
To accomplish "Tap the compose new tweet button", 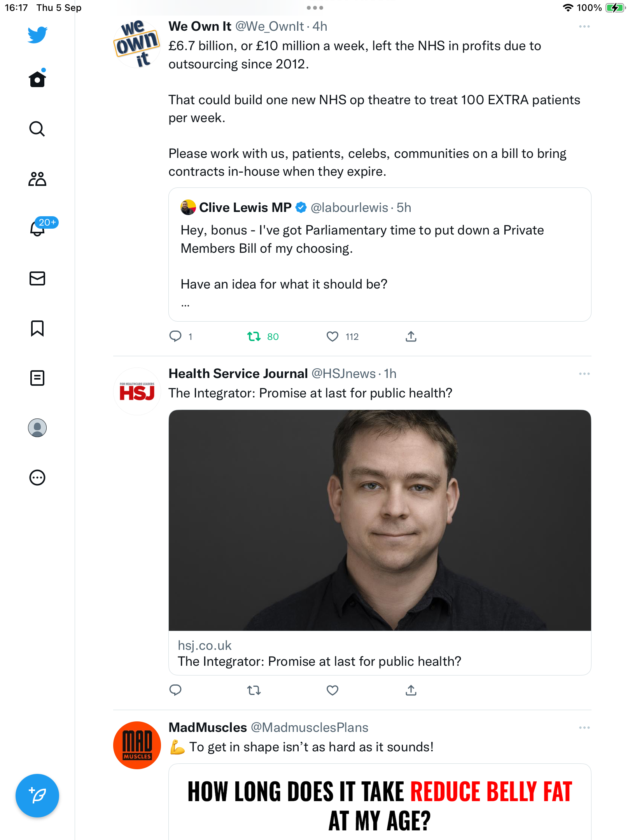I will pyautogui.click(x=37, y=796).
